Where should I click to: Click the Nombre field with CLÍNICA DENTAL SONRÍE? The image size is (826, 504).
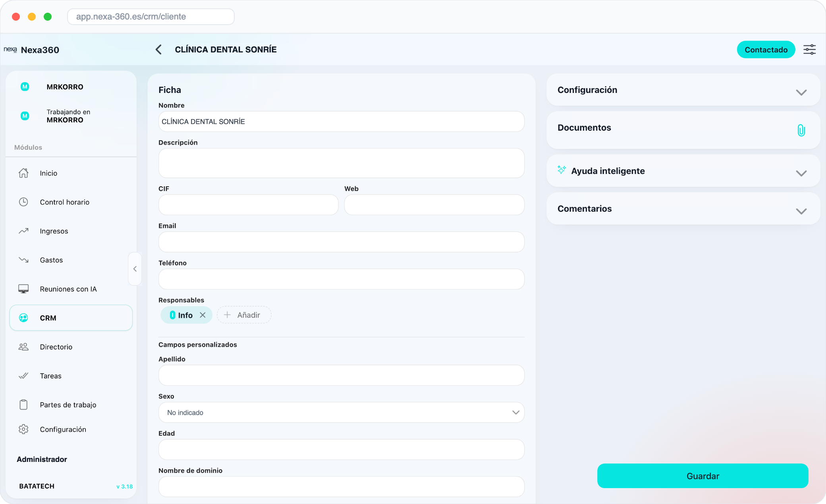(x=341, y=122)
